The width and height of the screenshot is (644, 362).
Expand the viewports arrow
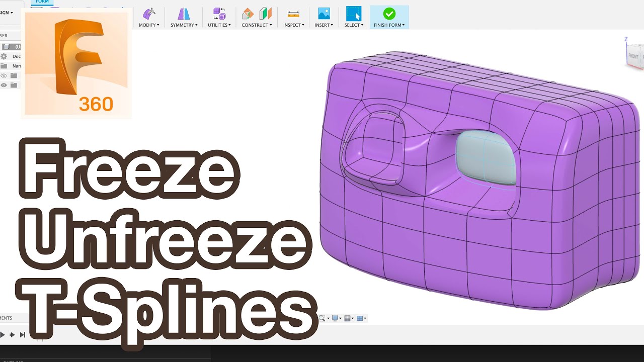tap(365, 319)
